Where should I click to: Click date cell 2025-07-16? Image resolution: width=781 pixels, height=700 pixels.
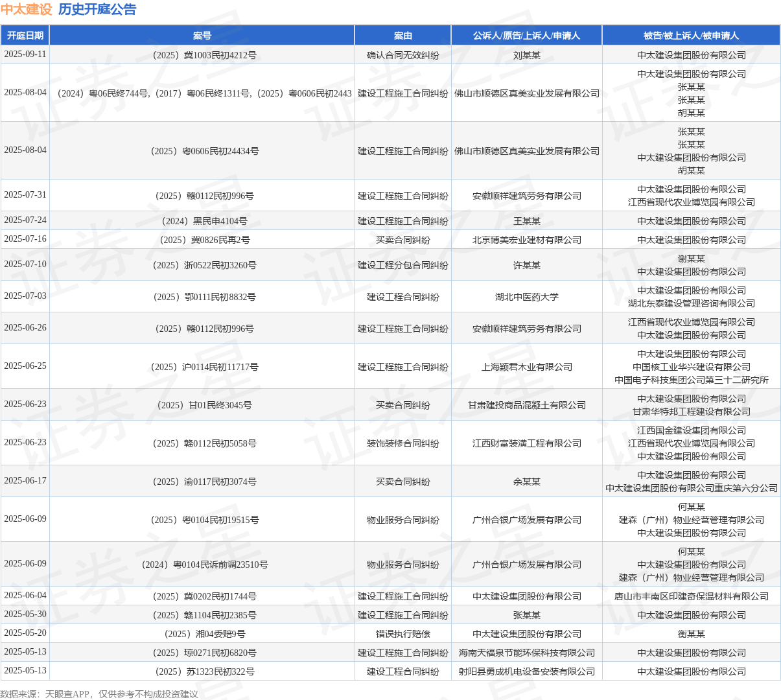point(25,239)
